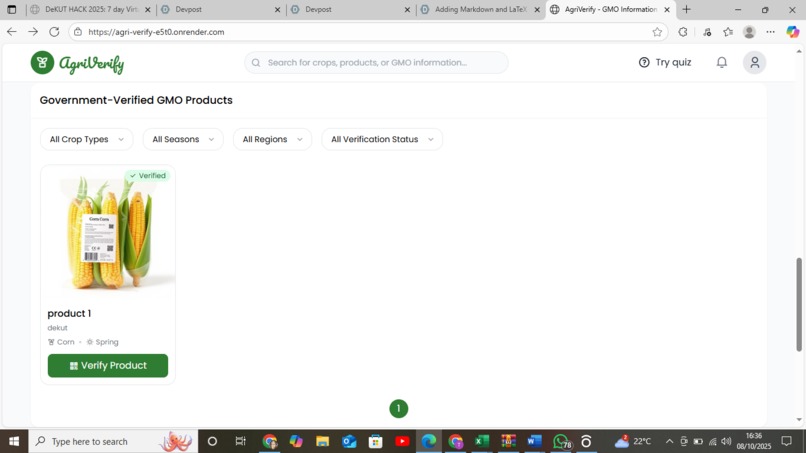
Task: Open a new browser tab
Action: click(x=686, y=9)
